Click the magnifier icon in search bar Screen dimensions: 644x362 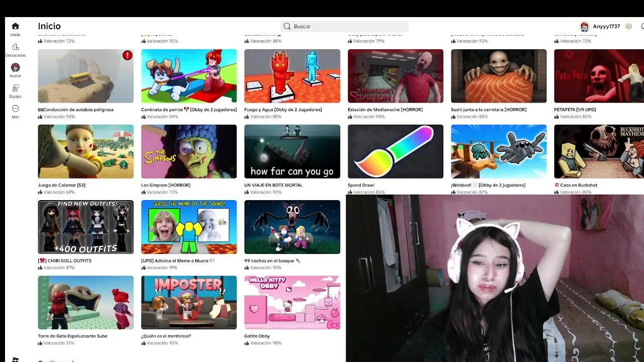click(x=287, y=26)
